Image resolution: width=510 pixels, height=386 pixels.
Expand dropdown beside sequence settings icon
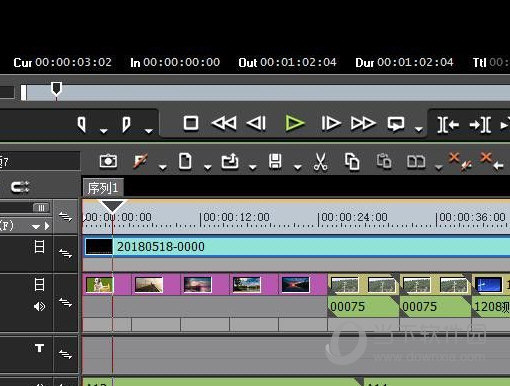tap(163, 167)
